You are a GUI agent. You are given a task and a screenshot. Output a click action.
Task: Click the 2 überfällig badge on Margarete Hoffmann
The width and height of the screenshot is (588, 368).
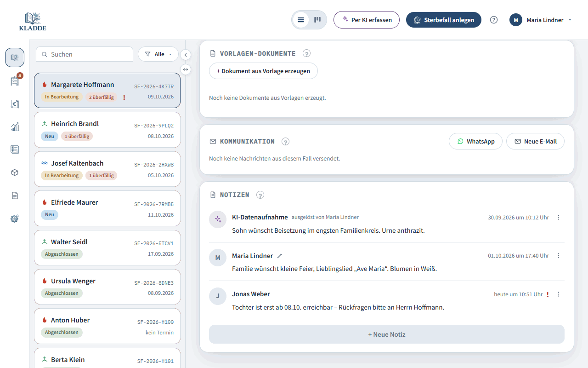[x=102, y=97]
